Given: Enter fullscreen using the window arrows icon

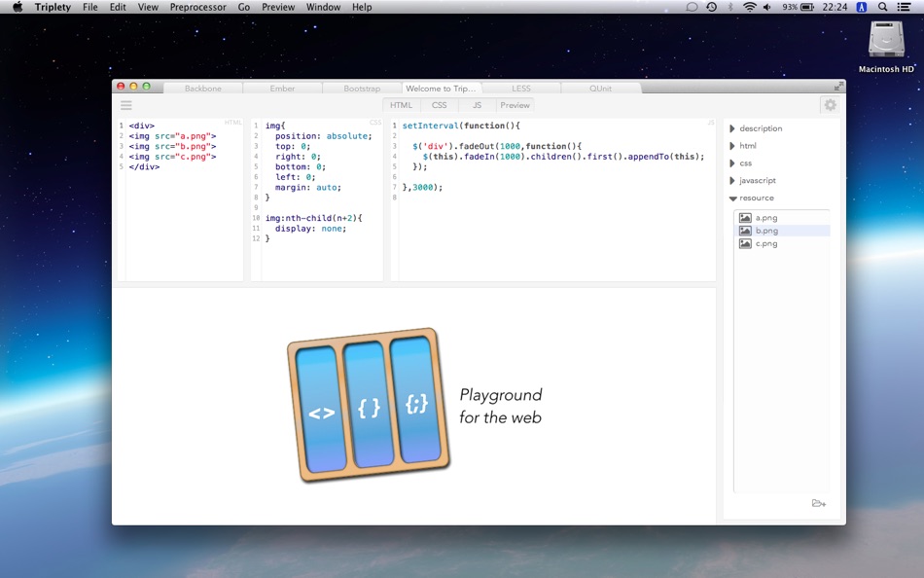Looking at the screenshot, I should [838, 87].
